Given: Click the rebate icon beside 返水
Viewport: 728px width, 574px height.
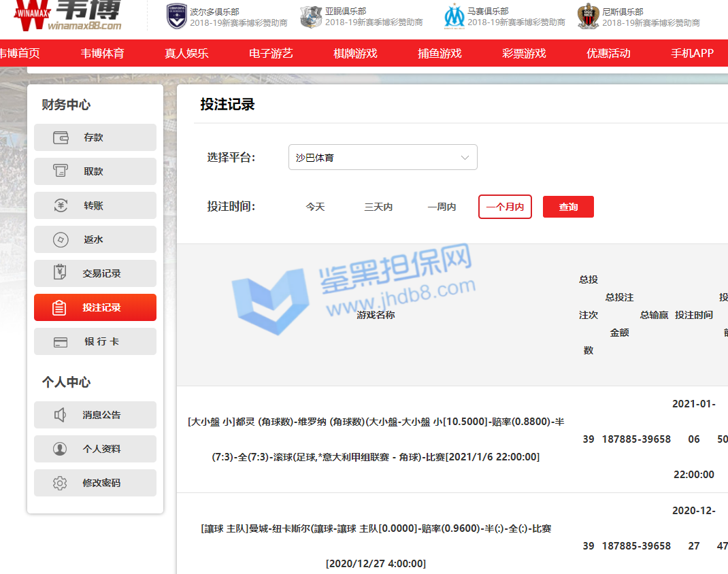Looking at the screenshot, I should click(x=61, y=239).
